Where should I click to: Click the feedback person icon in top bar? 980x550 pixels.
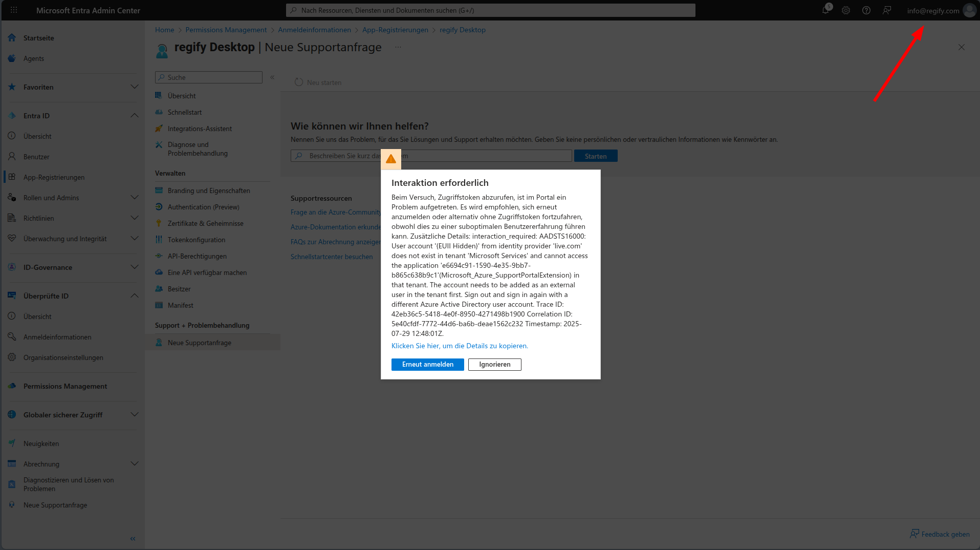tap(887, 10)
